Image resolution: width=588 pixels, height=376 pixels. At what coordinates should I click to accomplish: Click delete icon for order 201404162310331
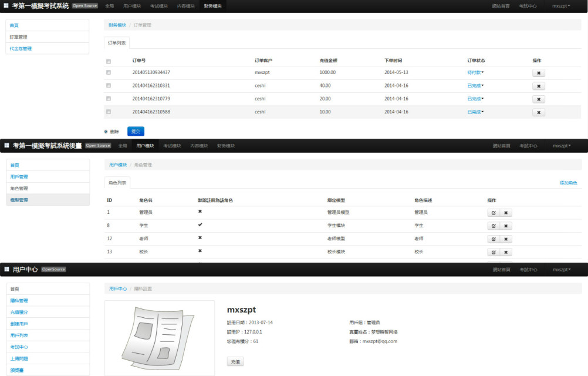pos(538,86)
